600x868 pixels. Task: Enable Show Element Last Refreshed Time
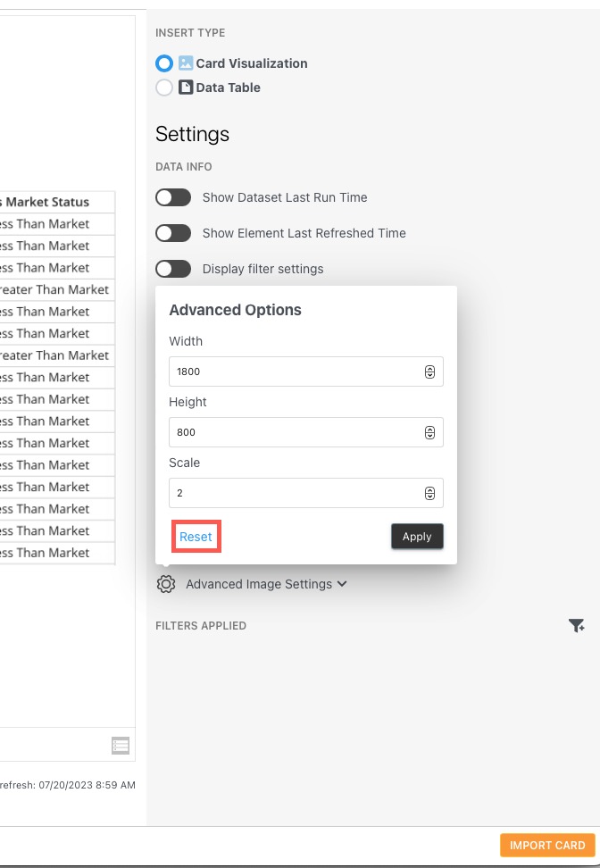point(173,232)
